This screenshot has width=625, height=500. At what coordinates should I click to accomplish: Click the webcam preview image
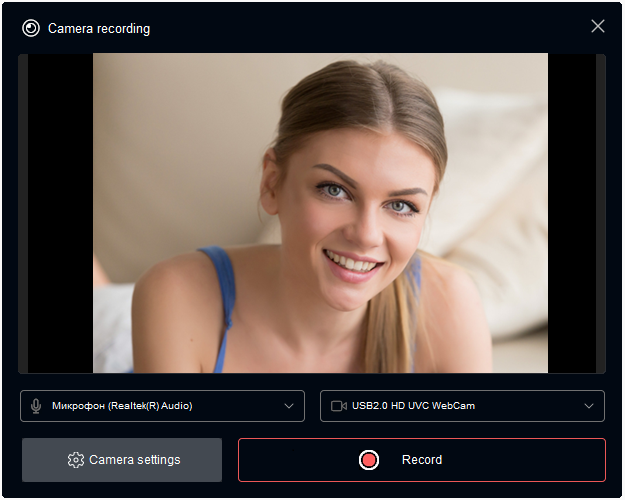(320, 213)
